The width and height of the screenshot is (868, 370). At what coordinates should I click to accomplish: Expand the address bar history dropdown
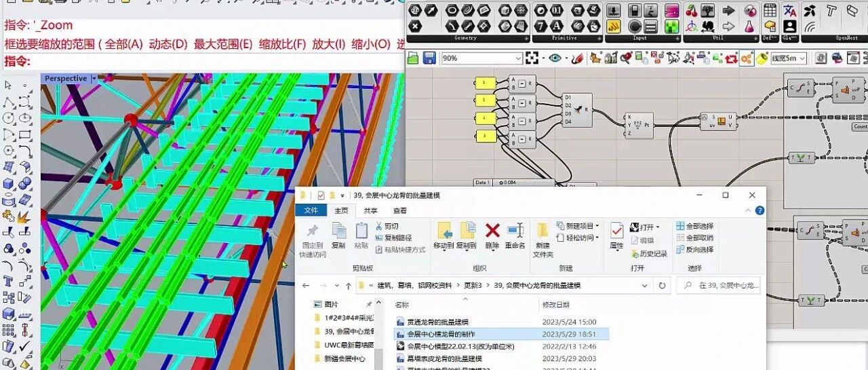pos(644,286)
